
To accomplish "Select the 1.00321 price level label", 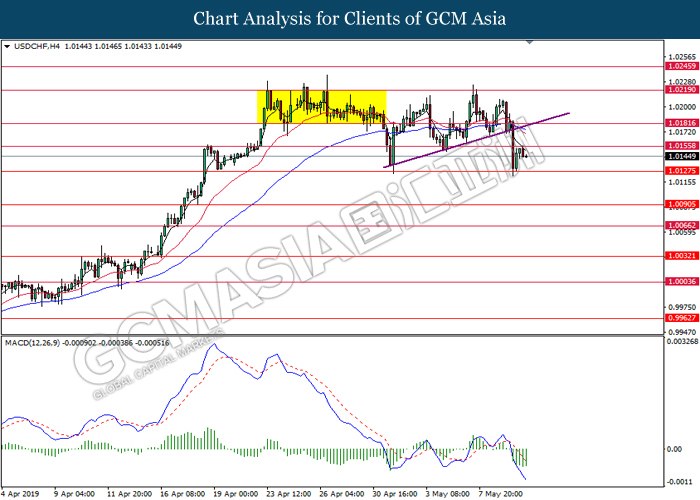I will click(x=682, y=256).
